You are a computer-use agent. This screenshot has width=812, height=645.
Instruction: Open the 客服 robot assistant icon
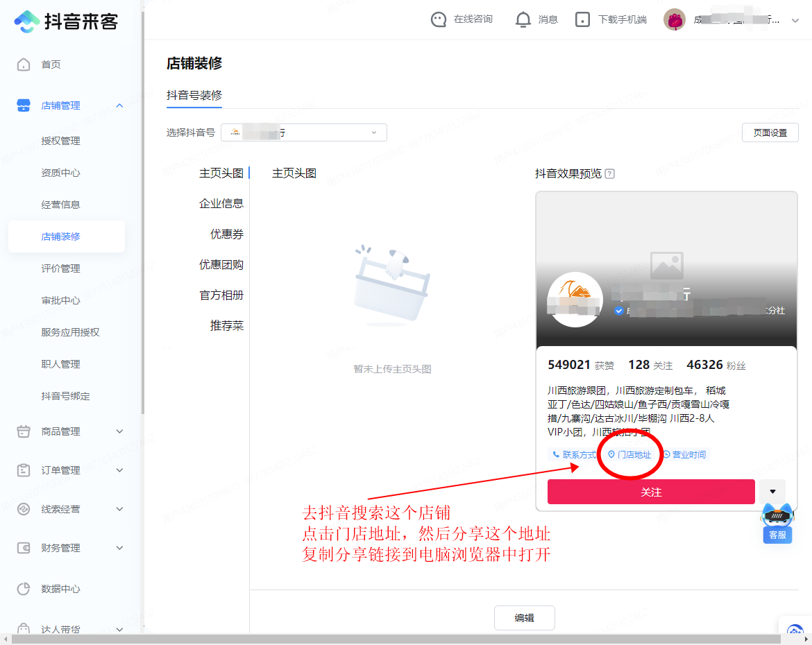pyautogui.click(x=777, y=522)
